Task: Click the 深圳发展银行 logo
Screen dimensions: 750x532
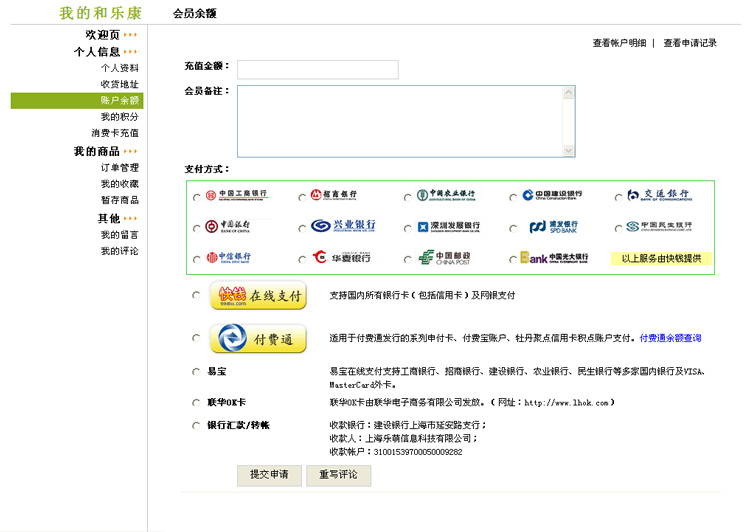Action: click(x=449, y=227)
